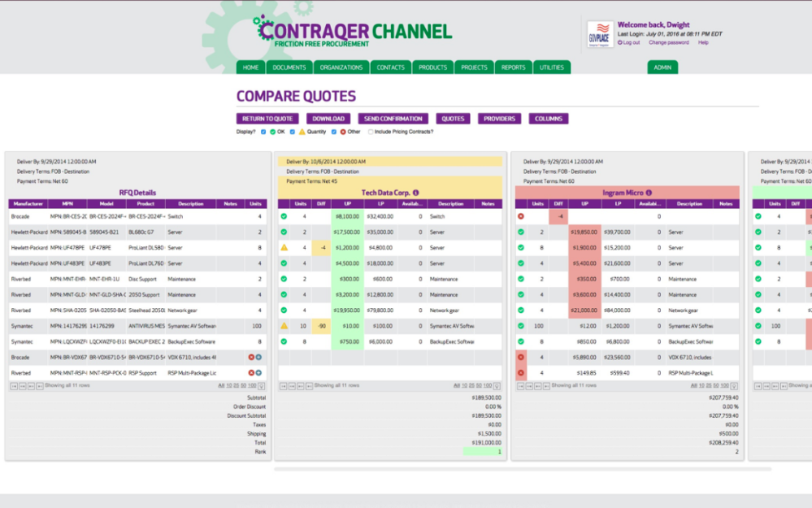Go to first page in RFQ Details pager
812x508 pixels.
(13, 386)
